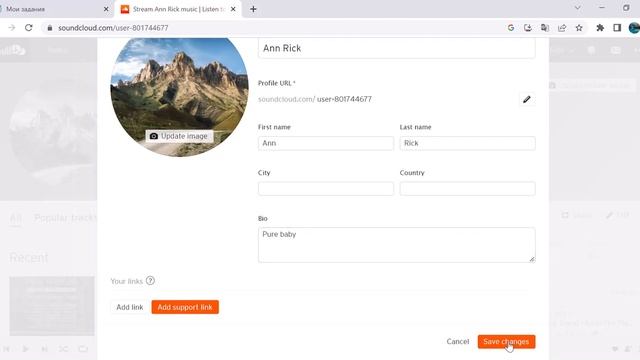Click the profile avatar mountain image
The height and width of the screenshot is (360, 640).
coord(179,88)
